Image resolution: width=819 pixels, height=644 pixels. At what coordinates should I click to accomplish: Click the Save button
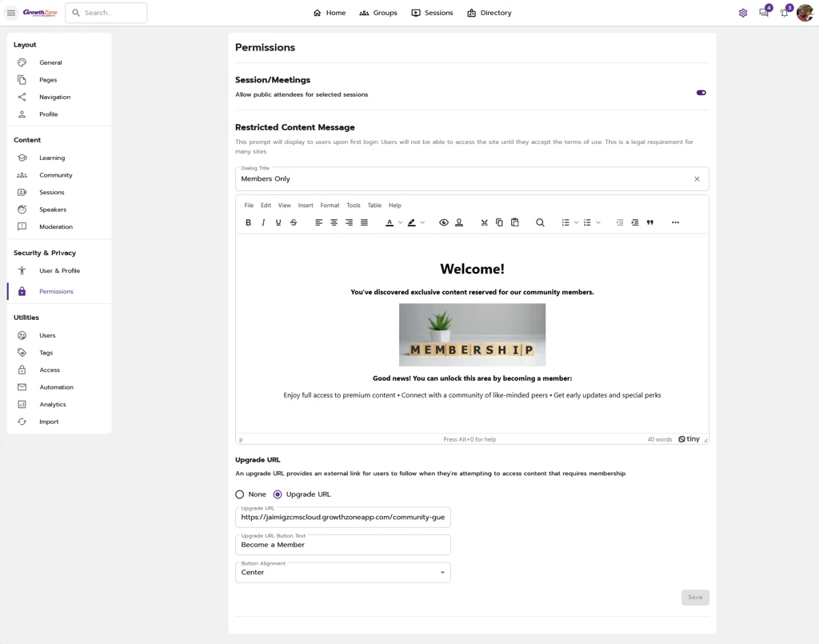point(695,598)
